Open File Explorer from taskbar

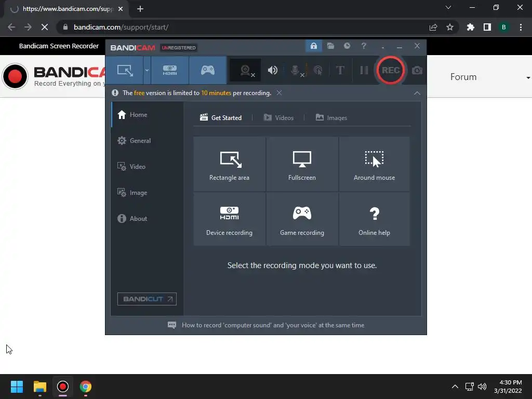(39, 387)
